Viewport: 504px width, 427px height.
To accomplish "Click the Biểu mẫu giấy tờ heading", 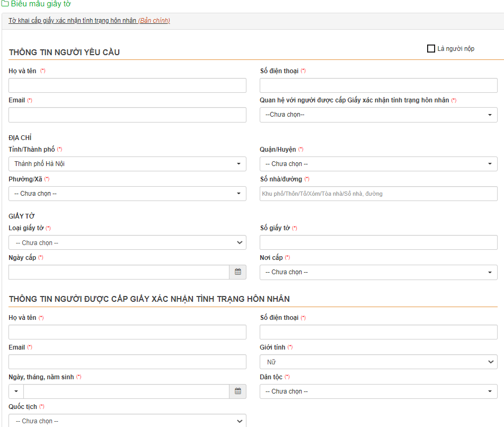I will click(41, 4).
